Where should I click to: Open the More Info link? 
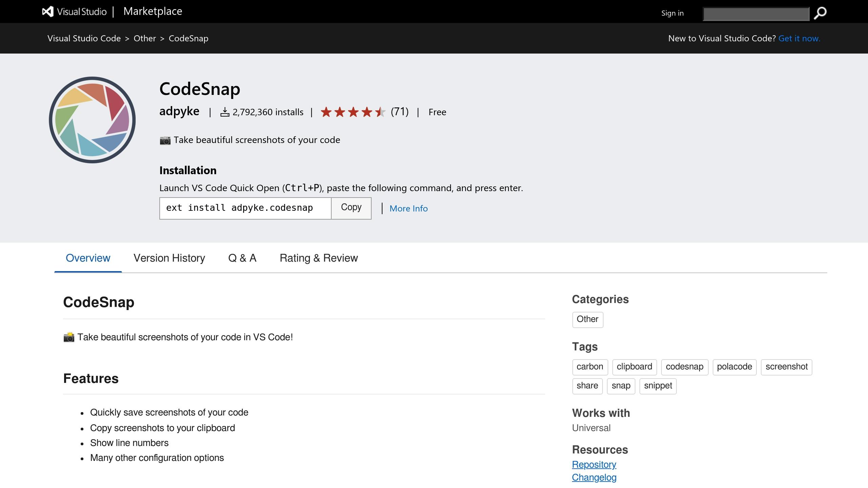[x=409, y=208]
